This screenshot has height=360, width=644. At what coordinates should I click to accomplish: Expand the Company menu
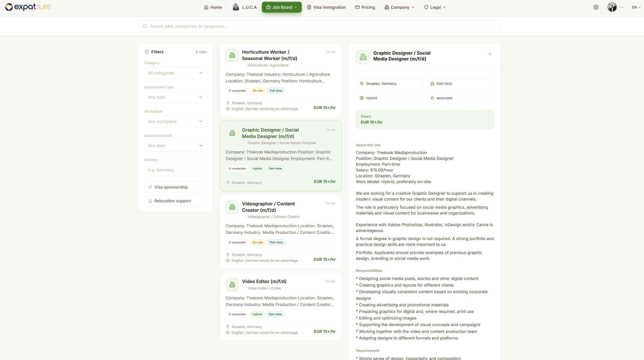pos(399,7)
